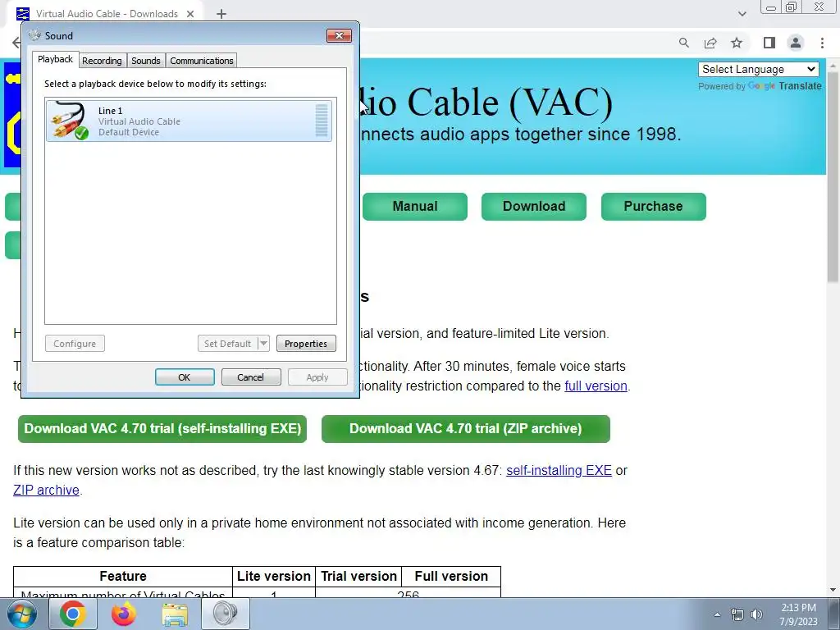Image resolution: width=840 pixels, height=630 pixels.
Task: Click the Chrome back arrow
Action: pyautogui.click(x=16, y=43)
